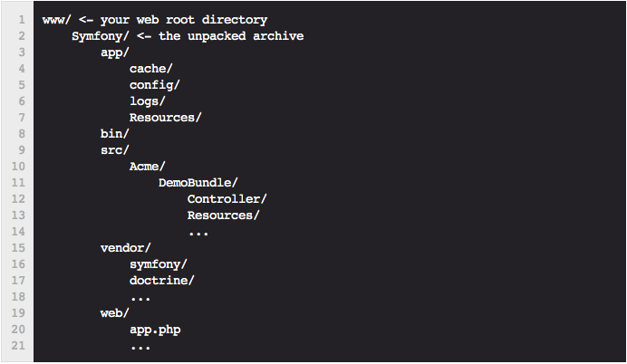Select the Symfony/ unpacked archive entry
This screenshot has height=364, width=627.
tap(188, 36)
